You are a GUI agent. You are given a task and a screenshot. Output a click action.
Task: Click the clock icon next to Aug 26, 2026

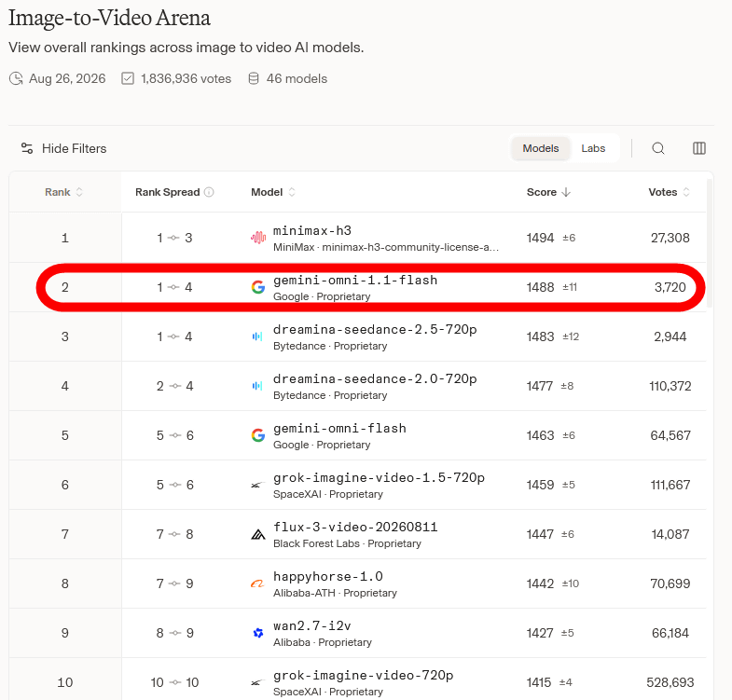pos(17,78)
